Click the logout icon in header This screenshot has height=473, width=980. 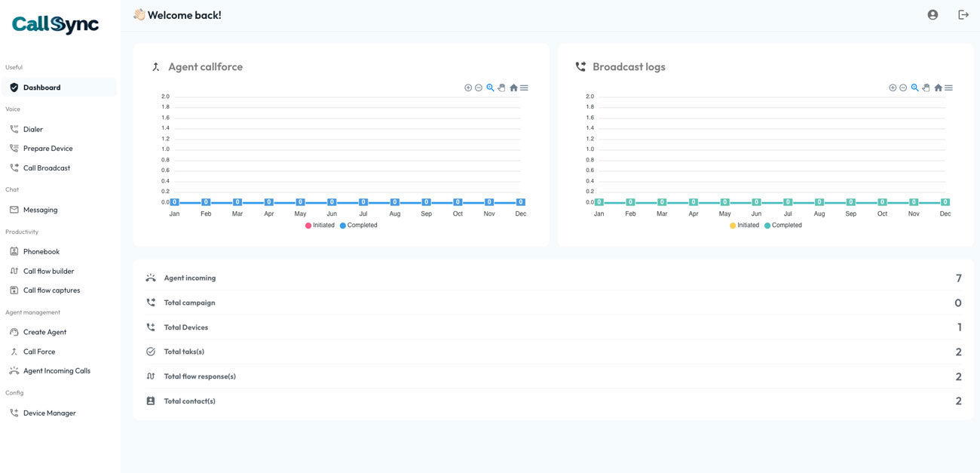click(x=963, y=15)
